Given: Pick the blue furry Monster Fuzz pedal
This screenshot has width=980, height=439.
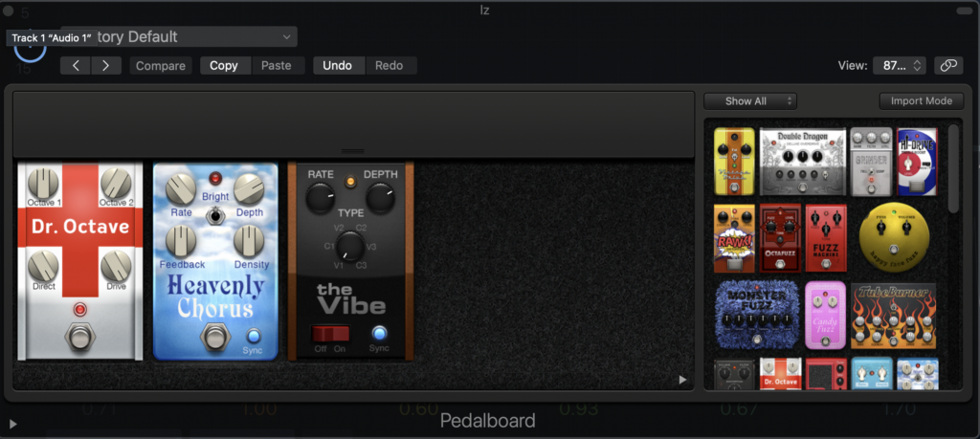Looking at the screenshot, I should 757,315.
